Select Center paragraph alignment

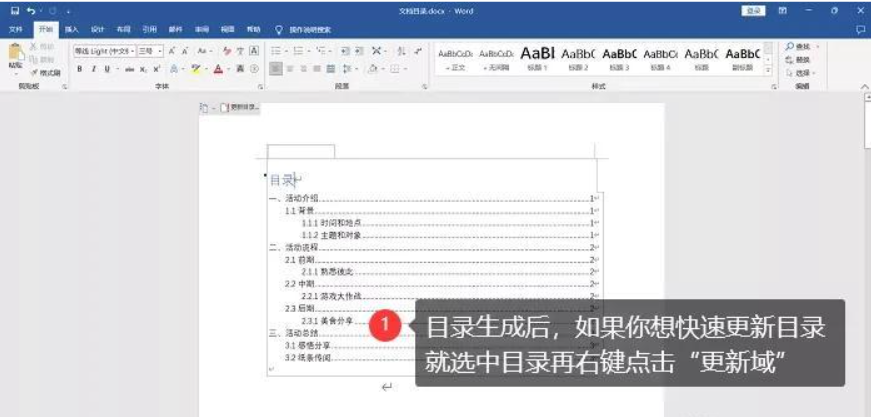[x=289, y=69]
